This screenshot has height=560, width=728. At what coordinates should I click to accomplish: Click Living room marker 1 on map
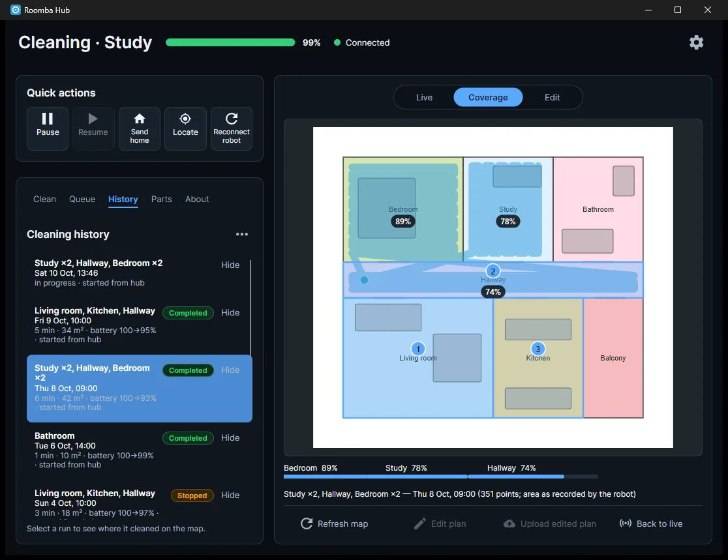418,349
